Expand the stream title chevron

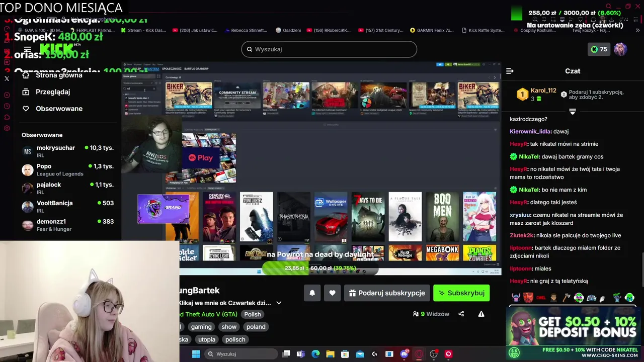[x=279, y=303]
